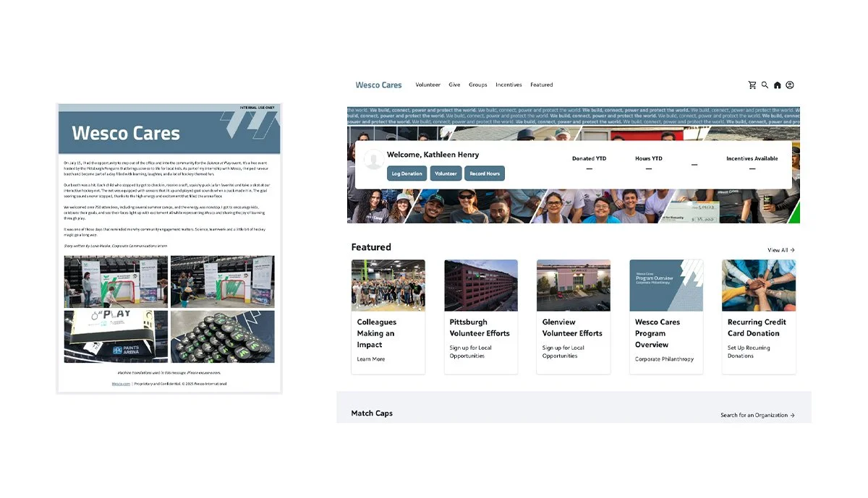Click Internal Use Only label in newsletter
The image size is (868, 498).
point(258,108)
